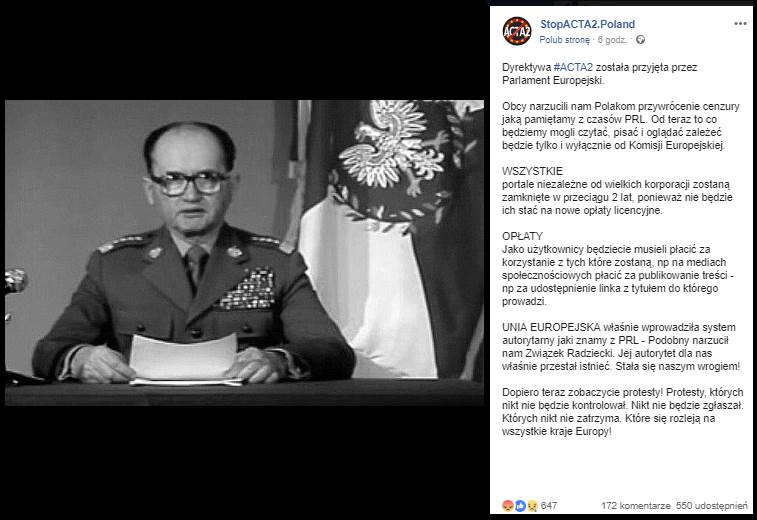Click the sad reaction emoji icon
This screenshot has height=520, width=757.
532,506
